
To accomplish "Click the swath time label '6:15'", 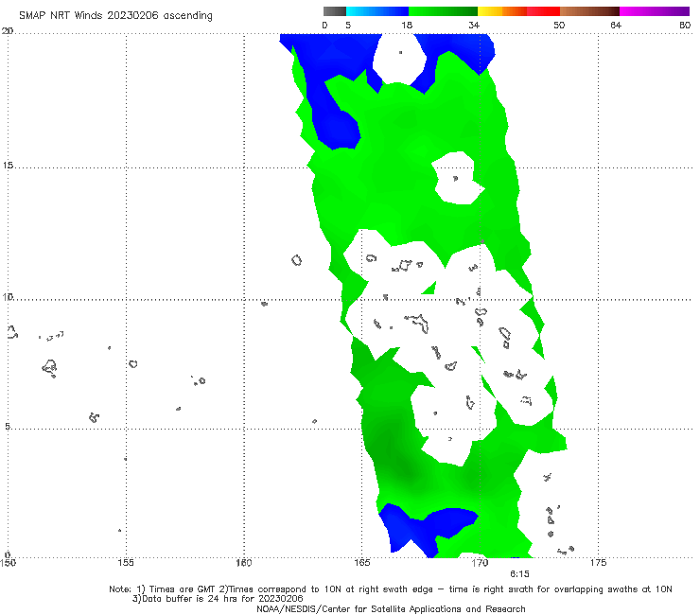I will [519, 574].
